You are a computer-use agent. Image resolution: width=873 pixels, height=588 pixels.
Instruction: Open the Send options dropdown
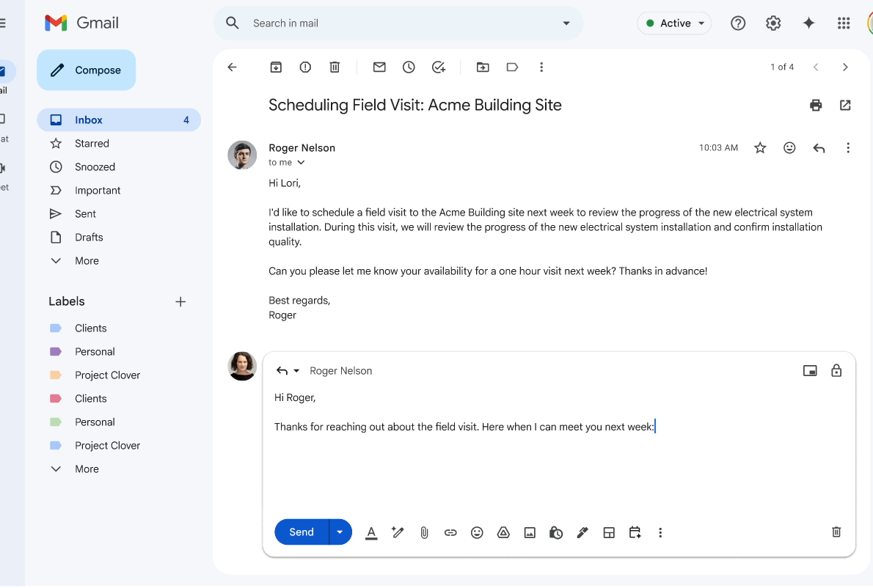point(340,532)
